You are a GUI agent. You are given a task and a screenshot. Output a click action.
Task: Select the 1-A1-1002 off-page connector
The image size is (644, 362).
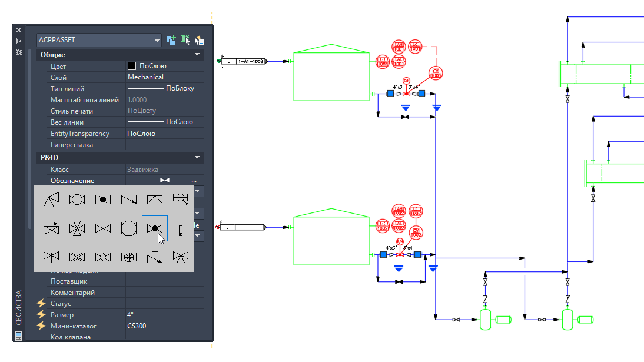(x=244, y=61)
